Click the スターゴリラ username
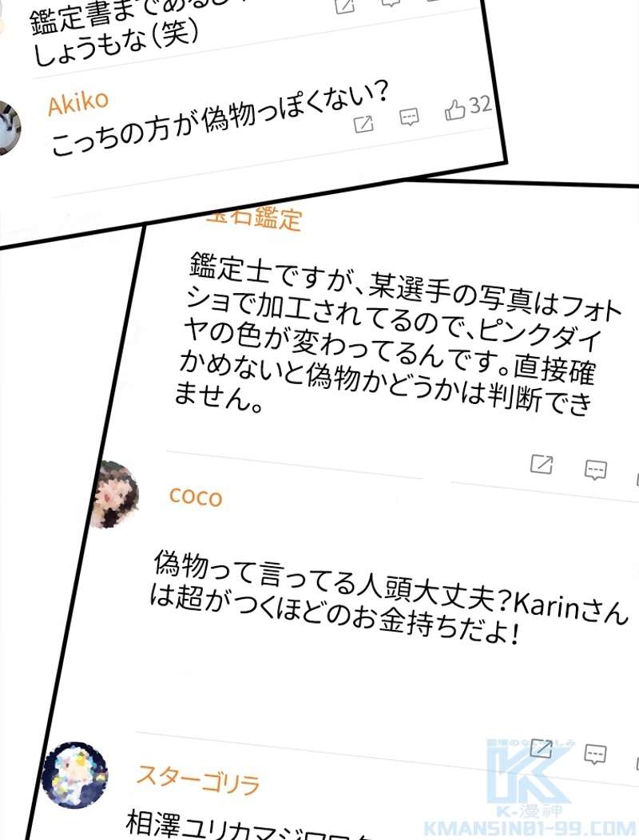The image size is (639, 840). [198, 779]
